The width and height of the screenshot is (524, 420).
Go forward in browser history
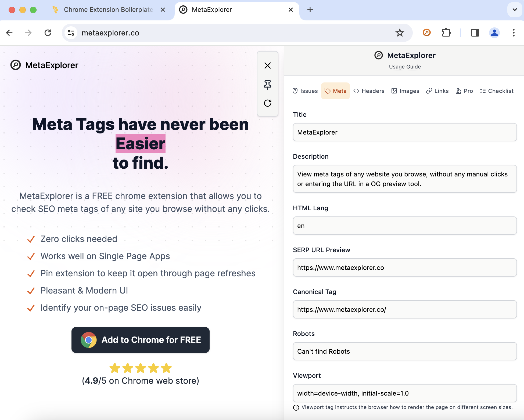(28, 33)
